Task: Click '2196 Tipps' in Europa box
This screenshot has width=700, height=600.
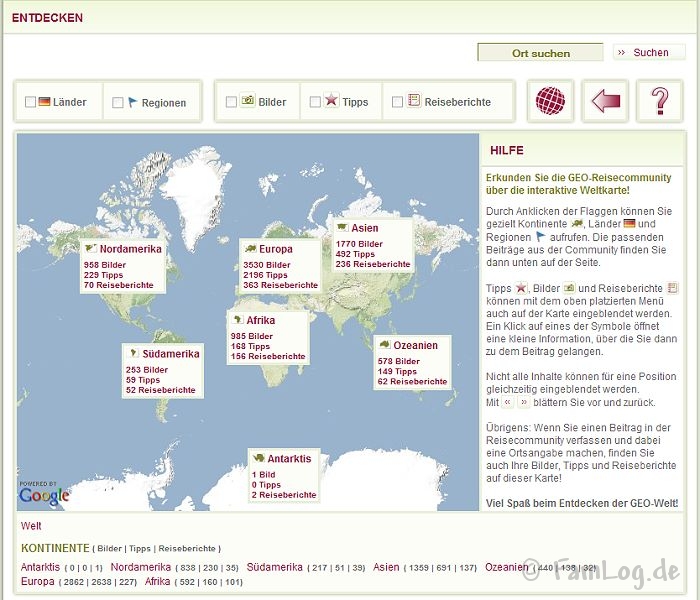Action: [265, 275]
